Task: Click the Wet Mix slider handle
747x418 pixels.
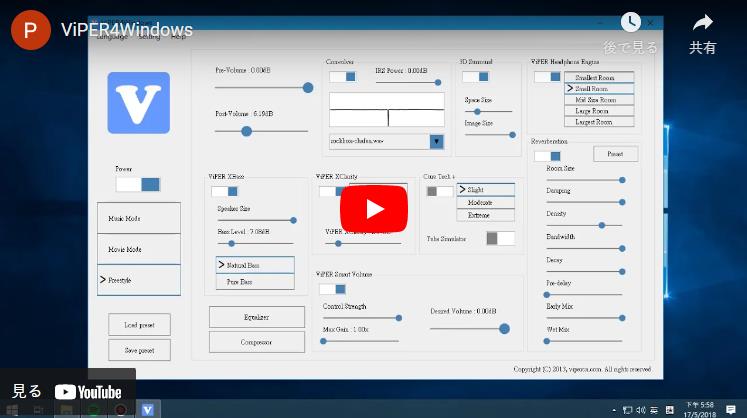Action: (547, 341)
